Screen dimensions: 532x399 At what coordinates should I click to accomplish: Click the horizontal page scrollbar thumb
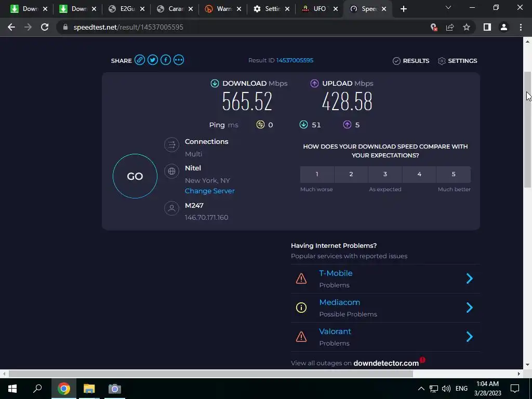(x=211, y=374)
